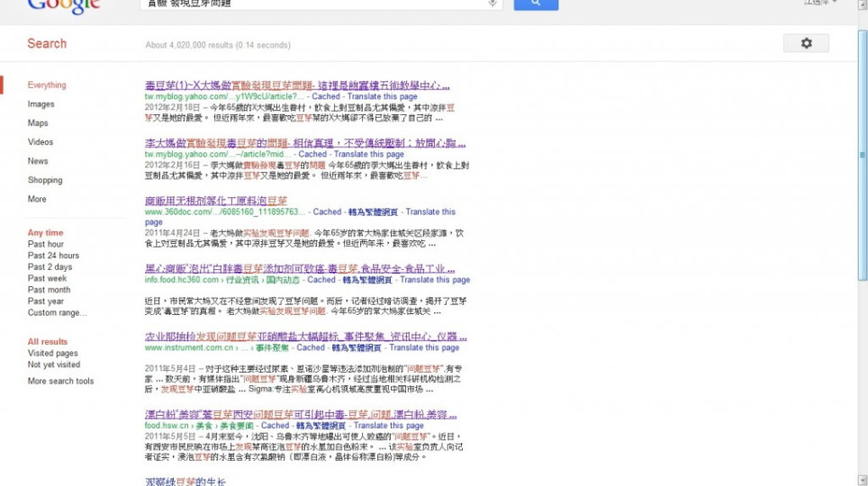The image size is (868, 486).
Task: Show only Visited pages
Action: (x=52, y=354)
